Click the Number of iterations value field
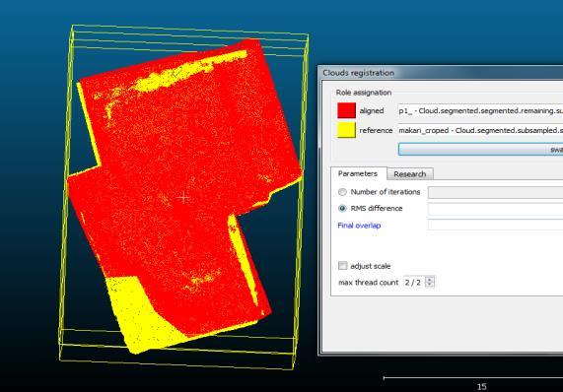 click(x=496, y=192)
